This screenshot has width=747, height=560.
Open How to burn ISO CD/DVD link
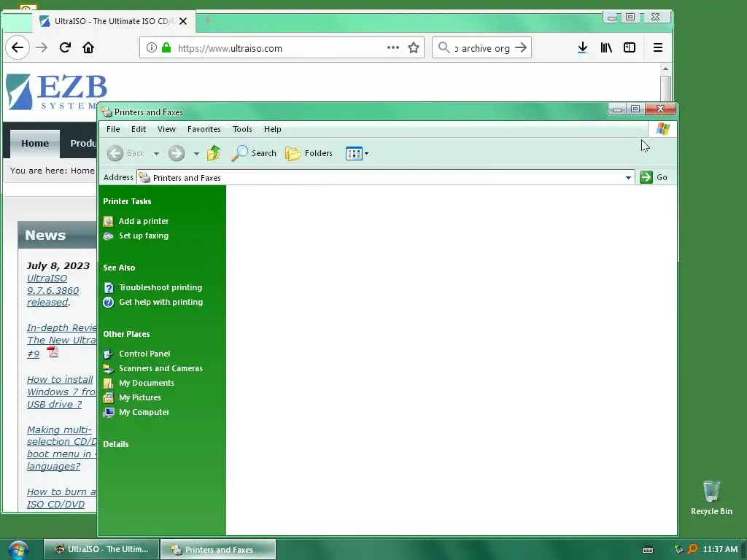pos(61,498)
